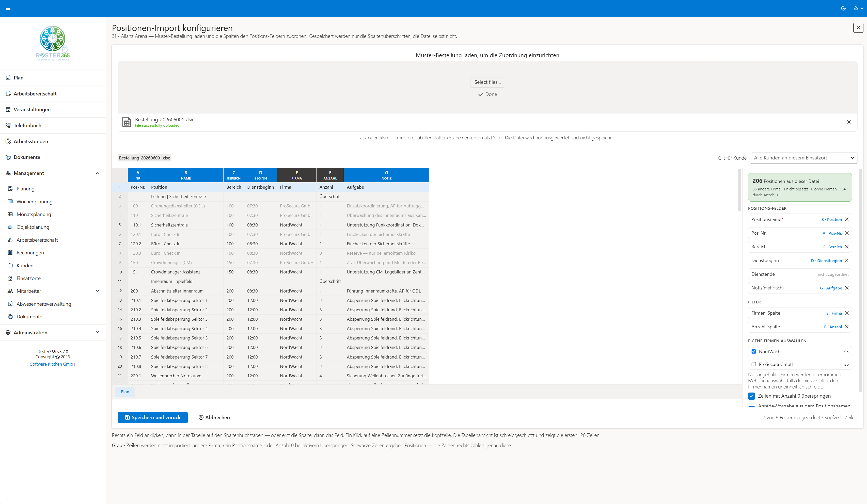This screenshot has width=867, height=504.
Task: Open Telefonbuch page
Action: (x=53, y=125)
